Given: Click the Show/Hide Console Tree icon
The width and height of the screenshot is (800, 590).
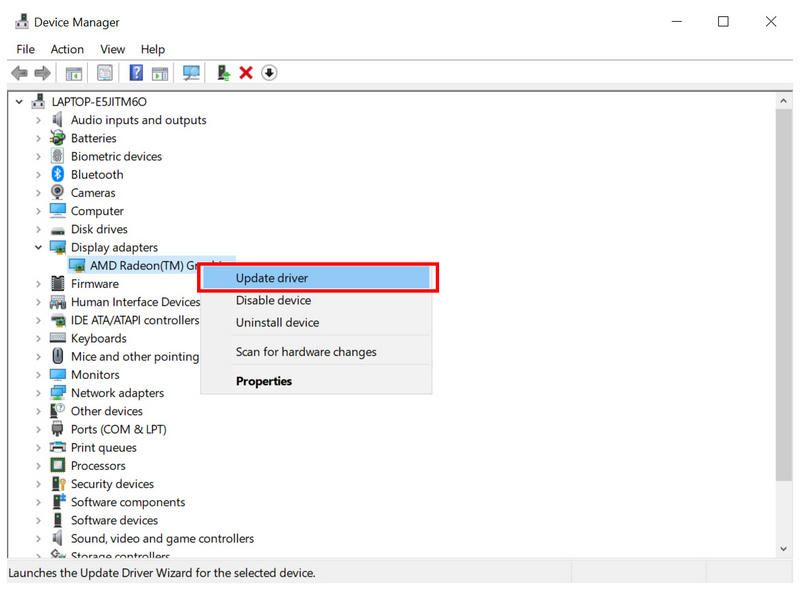Looking at the screenshot, I should point(72,72).
